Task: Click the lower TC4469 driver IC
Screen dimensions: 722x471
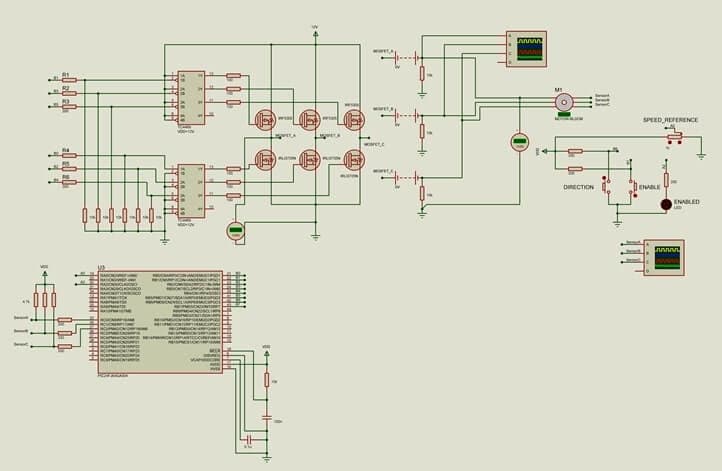Action: [192, 190]
